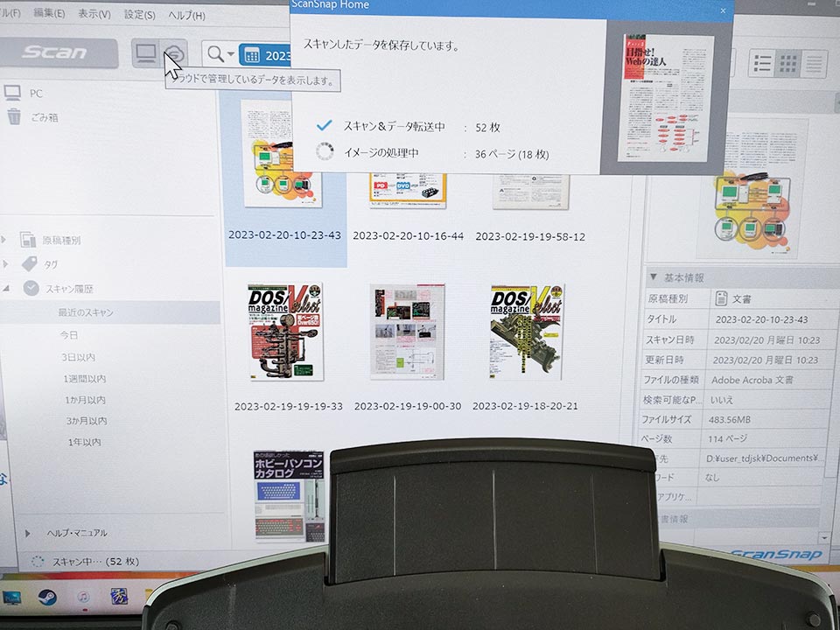The height and width of the screenshot is (630, 840).
Task: Click the magnifier search icon
Action: coord(214,54)
